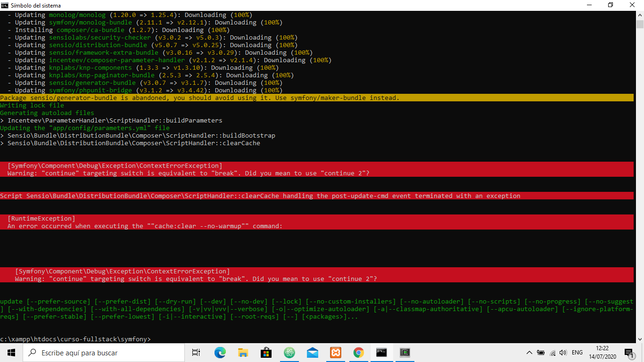Screen dimensions: 644x362
Task: Check battery status in system tray
Action: (x=541, y=353)
